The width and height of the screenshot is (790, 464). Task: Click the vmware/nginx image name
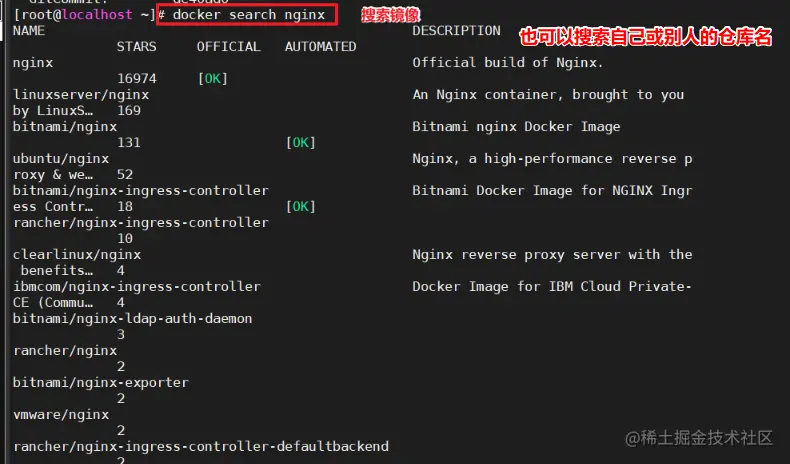click(61, 415)
